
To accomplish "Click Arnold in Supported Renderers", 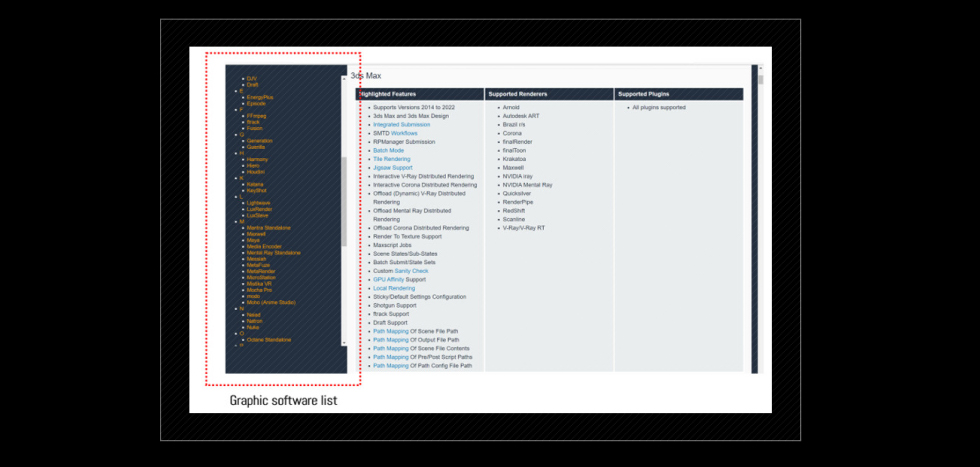I will coord(511,108).
